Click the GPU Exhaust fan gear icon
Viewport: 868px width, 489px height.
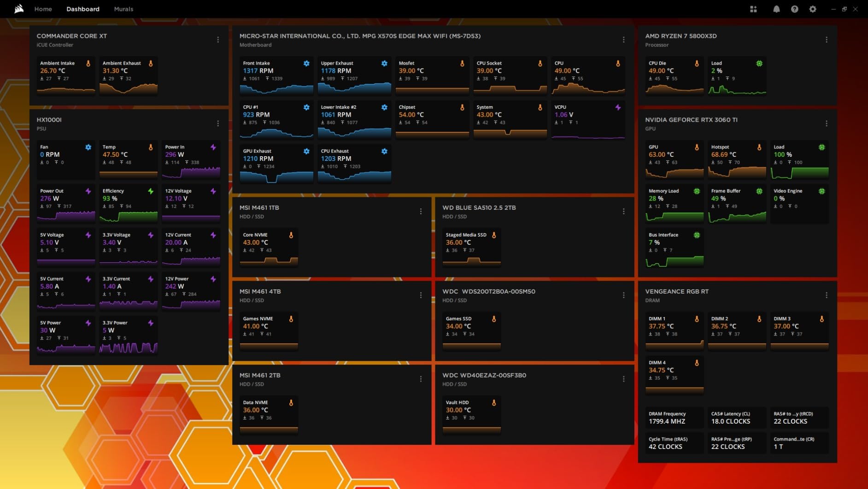306,151
